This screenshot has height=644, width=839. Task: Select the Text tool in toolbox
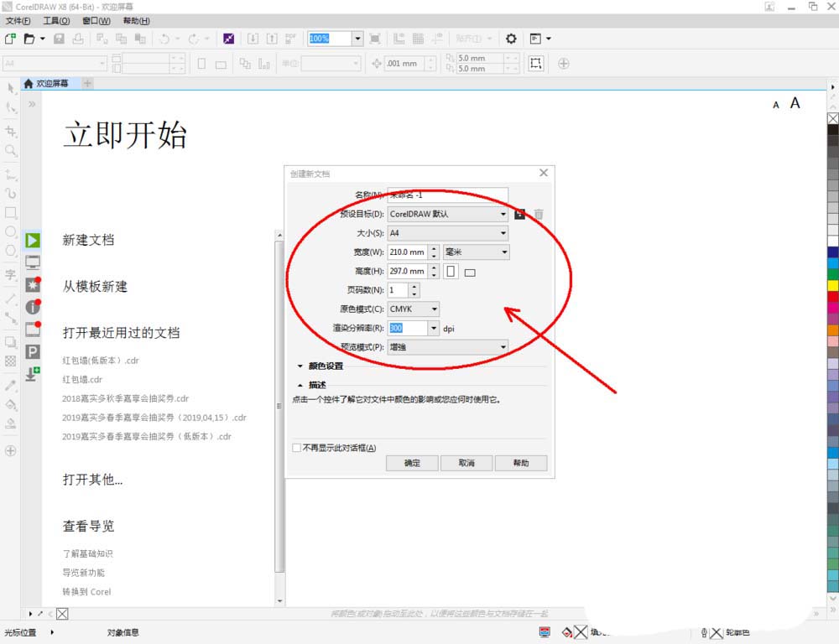(x=11, y=274)
